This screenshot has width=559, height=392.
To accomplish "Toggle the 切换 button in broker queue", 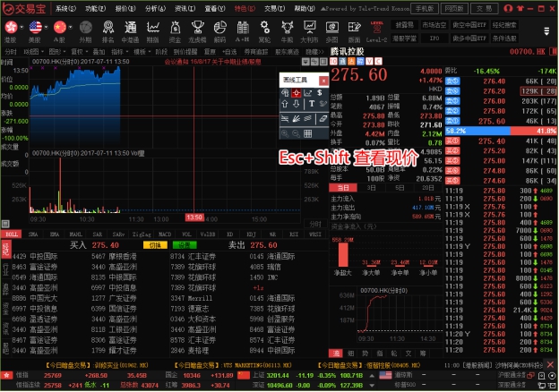I will pyautogui.click(x=155, y=244).
